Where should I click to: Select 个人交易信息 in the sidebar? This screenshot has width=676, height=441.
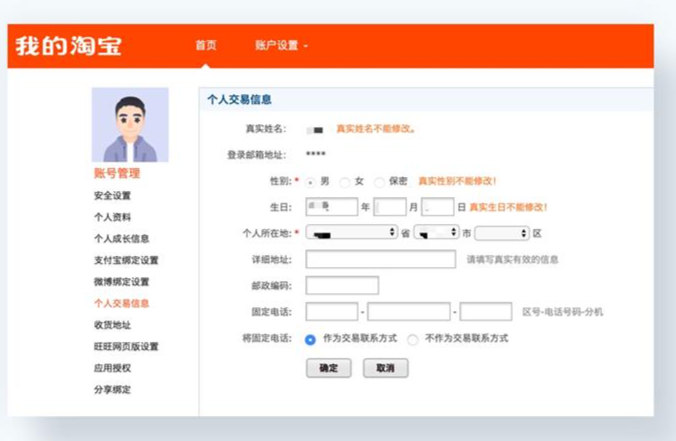point(122,303)
